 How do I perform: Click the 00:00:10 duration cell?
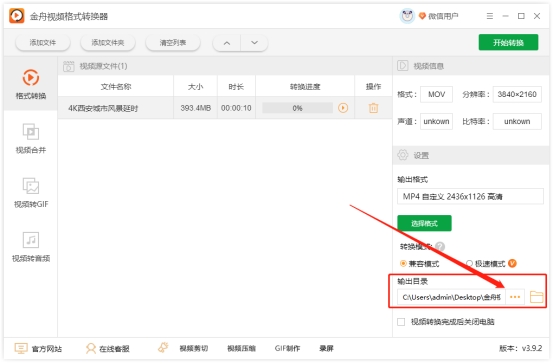236,108
